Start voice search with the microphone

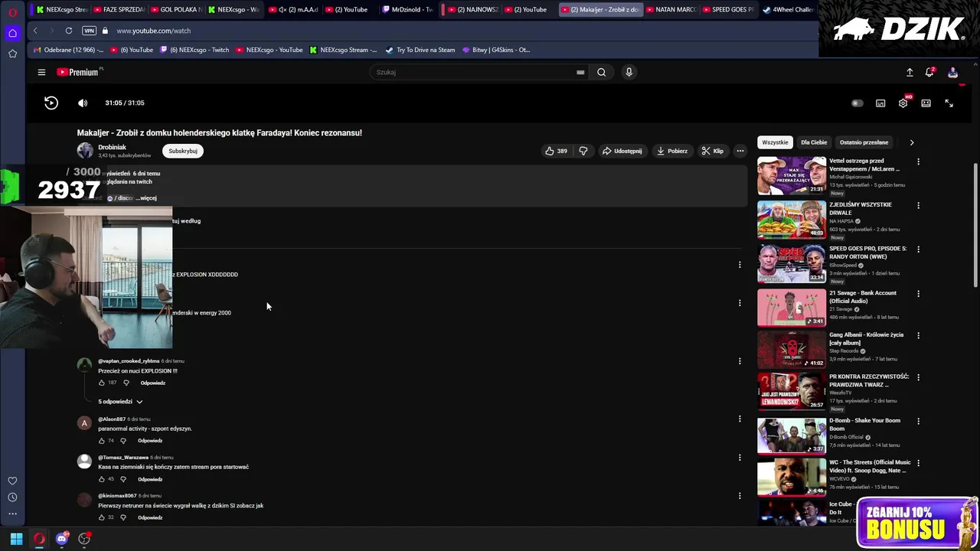(x=629, y=72)
